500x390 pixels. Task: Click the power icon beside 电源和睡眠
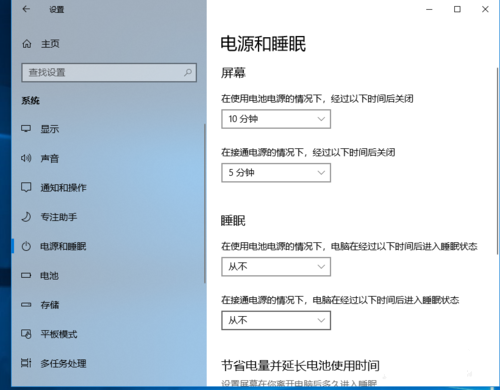tap(26, 246)
